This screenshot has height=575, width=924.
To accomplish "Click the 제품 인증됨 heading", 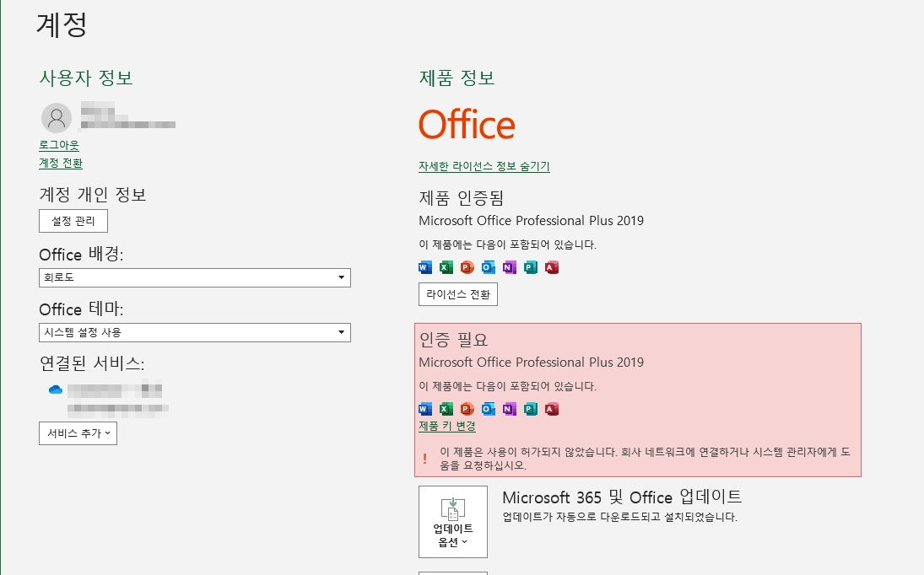I will pyautogui.click(x=462, y=198).
